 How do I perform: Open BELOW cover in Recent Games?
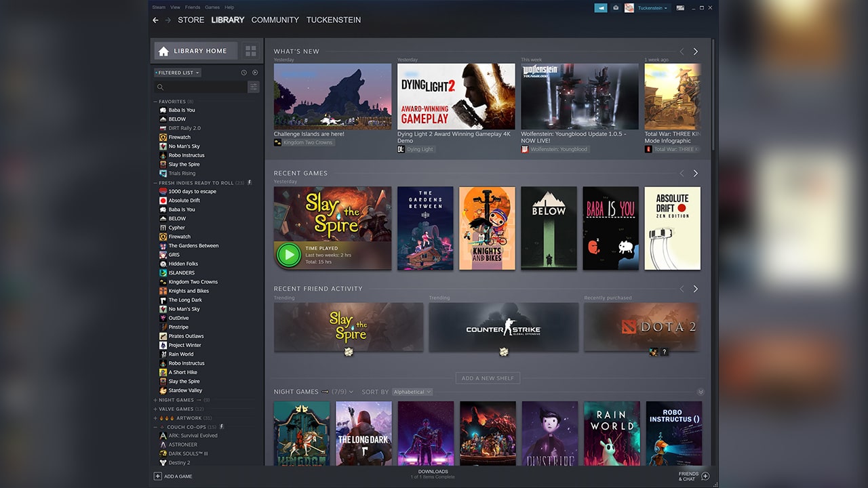549,228
